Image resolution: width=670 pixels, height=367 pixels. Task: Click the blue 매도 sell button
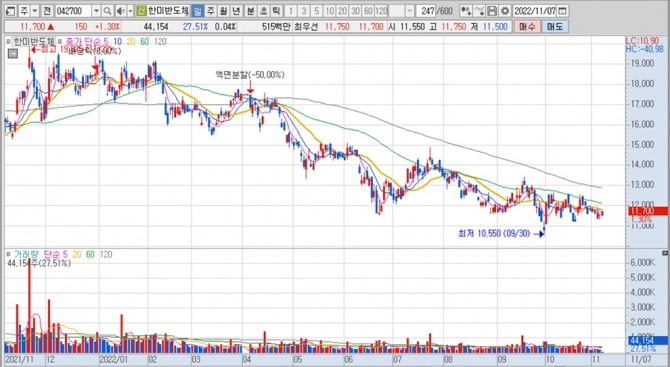click(x=555, y=27)
